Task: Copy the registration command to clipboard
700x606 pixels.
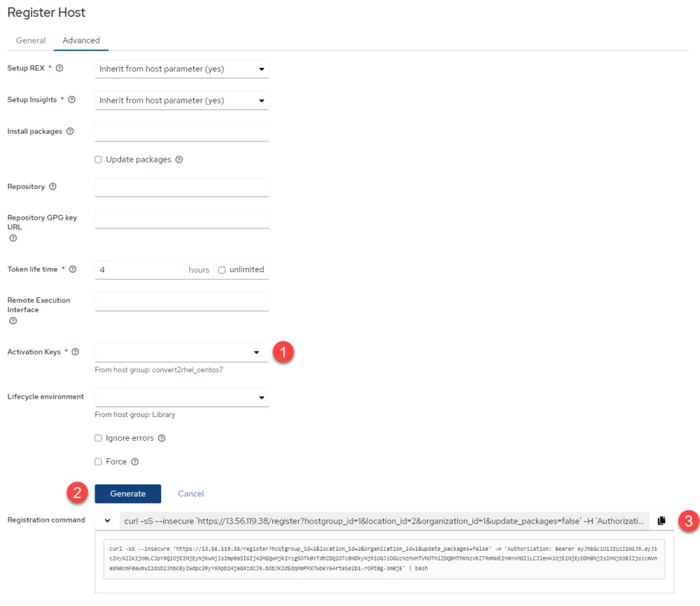Action: [661, 520]
